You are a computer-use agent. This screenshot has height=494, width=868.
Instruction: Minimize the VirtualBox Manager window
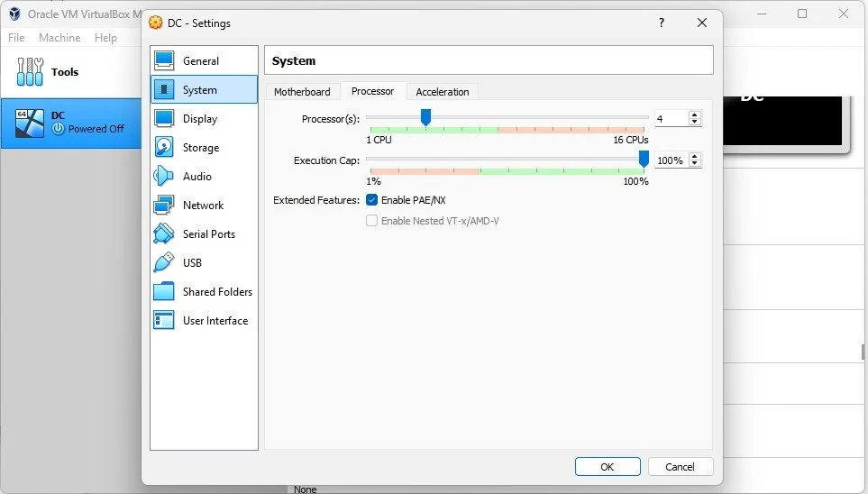point(762,14)
